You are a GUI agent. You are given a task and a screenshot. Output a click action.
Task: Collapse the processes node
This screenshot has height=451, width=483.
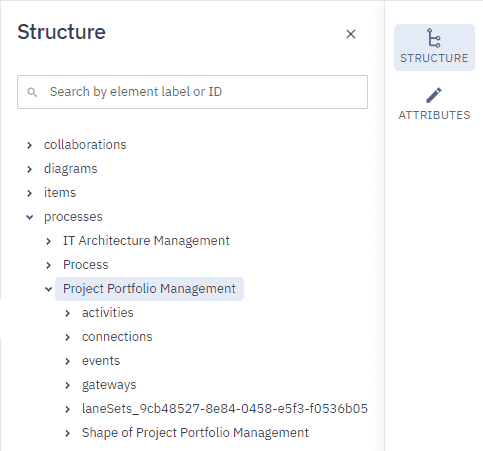point(30,217)
